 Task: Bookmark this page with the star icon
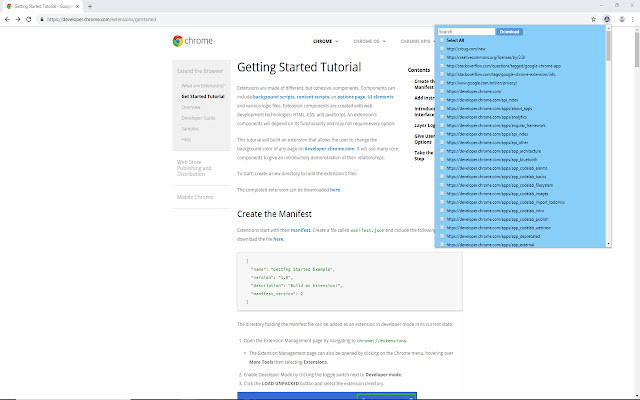(x=592, y=18)
